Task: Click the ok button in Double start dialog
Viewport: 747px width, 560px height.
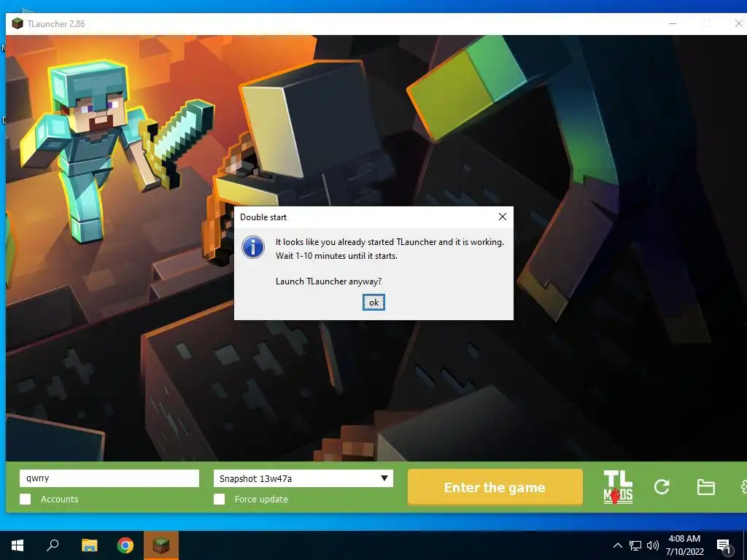Action: 373,303
